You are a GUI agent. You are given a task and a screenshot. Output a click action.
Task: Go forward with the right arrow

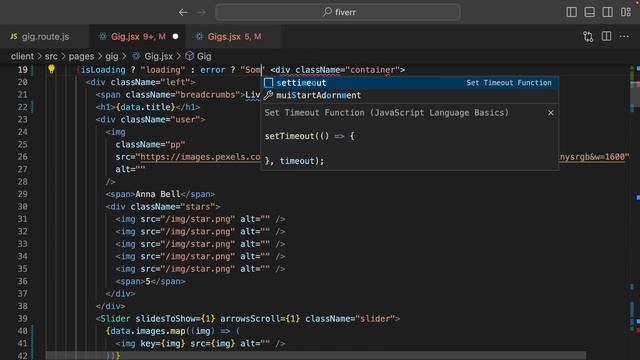click(x=201, y=12)
